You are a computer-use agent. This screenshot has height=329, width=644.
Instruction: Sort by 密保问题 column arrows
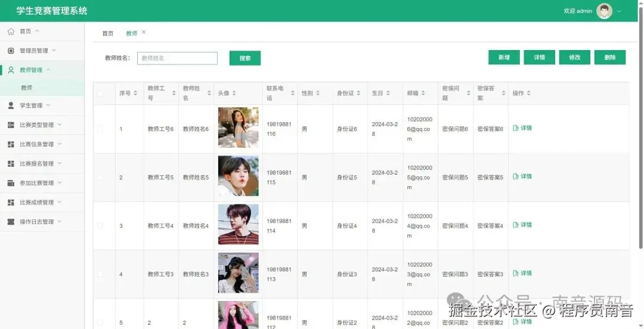coord(469,93)
